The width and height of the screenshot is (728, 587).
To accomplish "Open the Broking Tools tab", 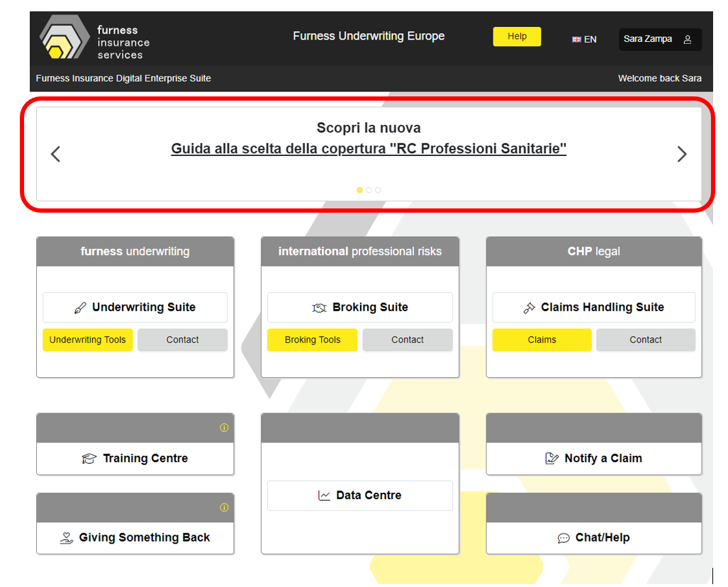I will click(x=312, y=340).
